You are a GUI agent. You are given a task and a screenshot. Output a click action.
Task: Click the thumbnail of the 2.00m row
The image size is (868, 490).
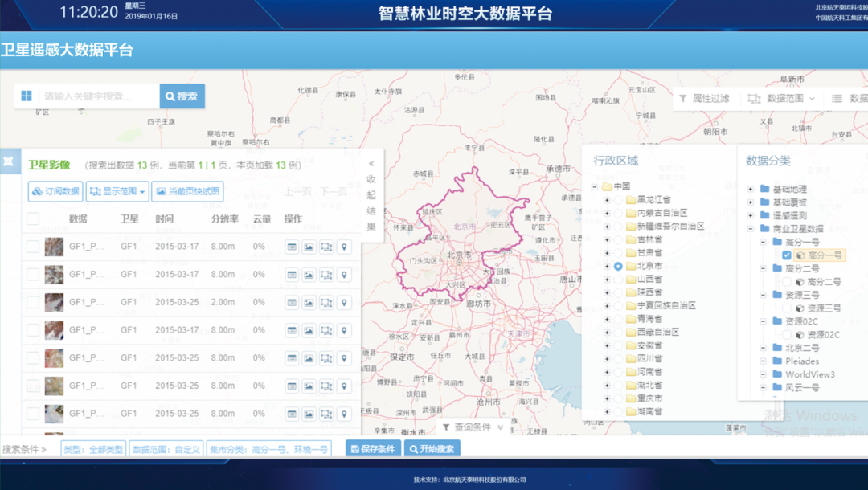(54, 303)
